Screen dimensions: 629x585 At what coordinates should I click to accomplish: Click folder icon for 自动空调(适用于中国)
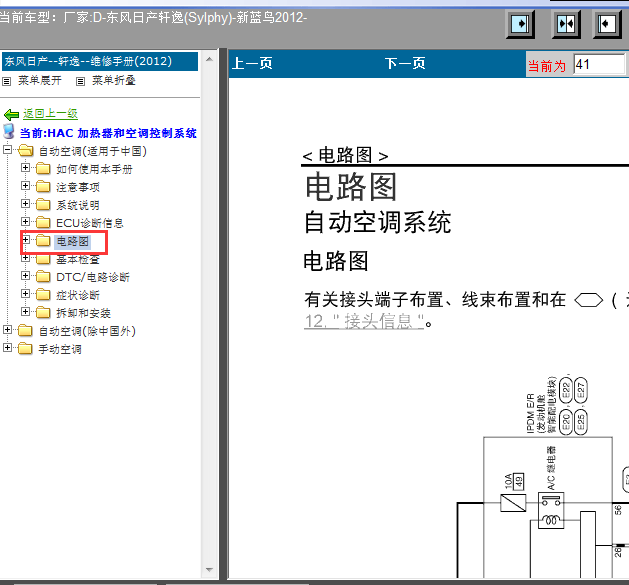(x=26, y=151)
